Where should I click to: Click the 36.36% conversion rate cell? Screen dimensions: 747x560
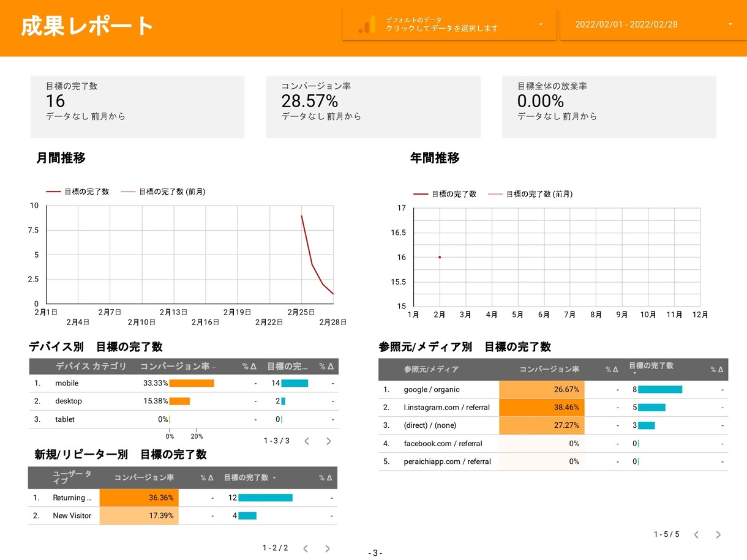[x=139, y=498]
